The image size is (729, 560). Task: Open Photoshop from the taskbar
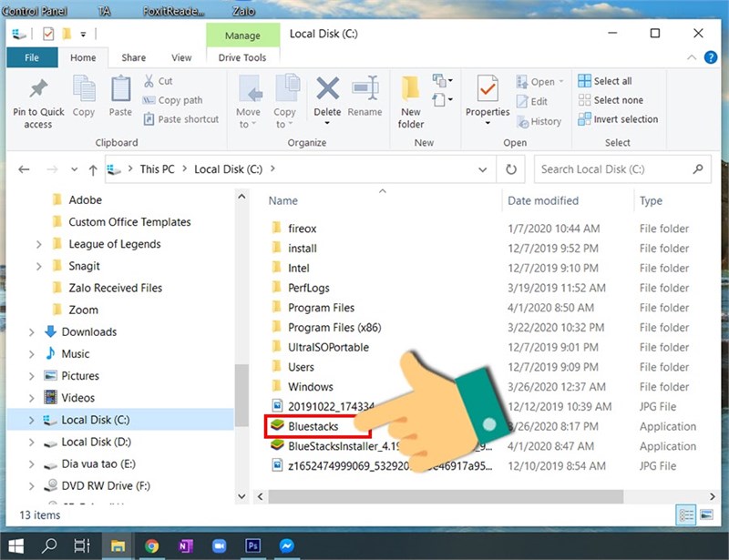tap(253, 546)
